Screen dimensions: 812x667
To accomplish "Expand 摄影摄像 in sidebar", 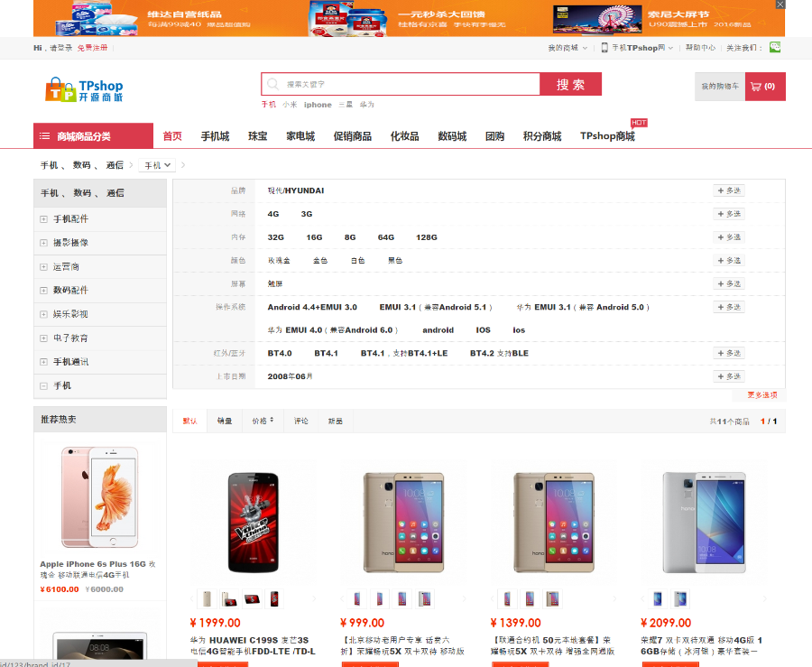I will 43,243.
